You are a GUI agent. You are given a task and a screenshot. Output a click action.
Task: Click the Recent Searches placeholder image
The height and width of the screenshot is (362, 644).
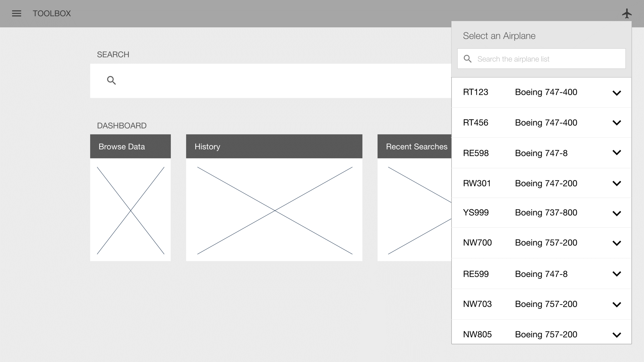pos(420,211)
